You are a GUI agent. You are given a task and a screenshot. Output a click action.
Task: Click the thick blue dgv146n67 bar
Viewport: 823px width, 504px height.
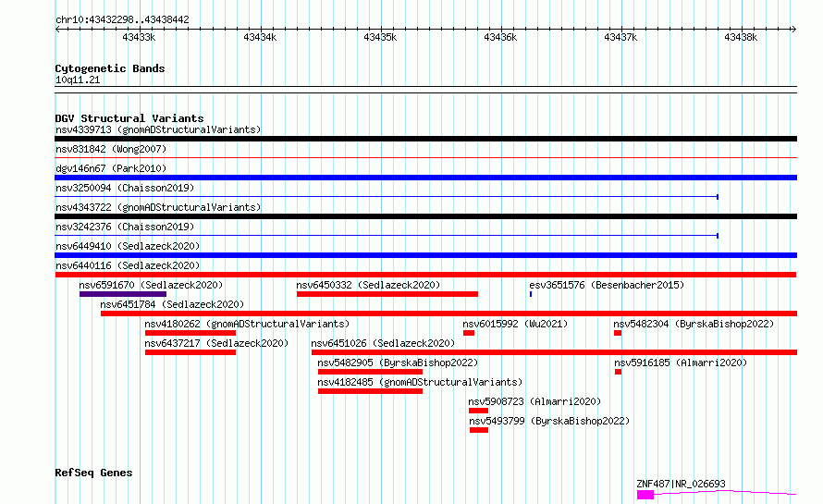tap(425, 178)
